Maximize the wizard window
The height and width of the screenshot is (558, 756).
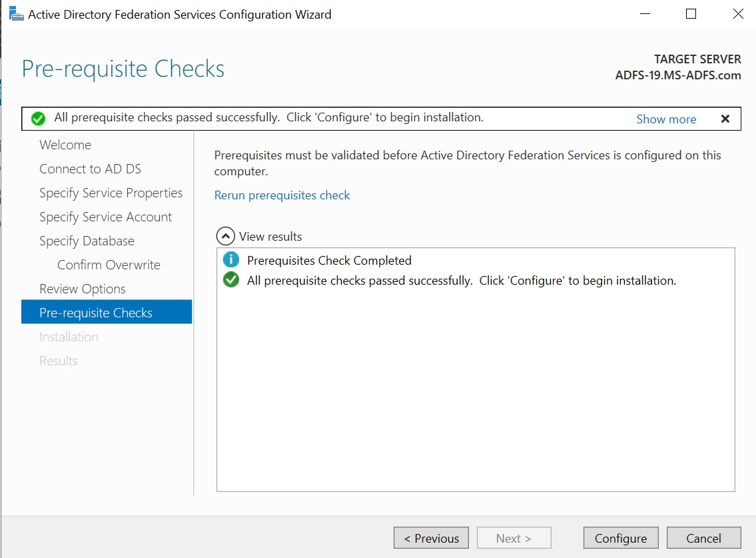(691, 14)
